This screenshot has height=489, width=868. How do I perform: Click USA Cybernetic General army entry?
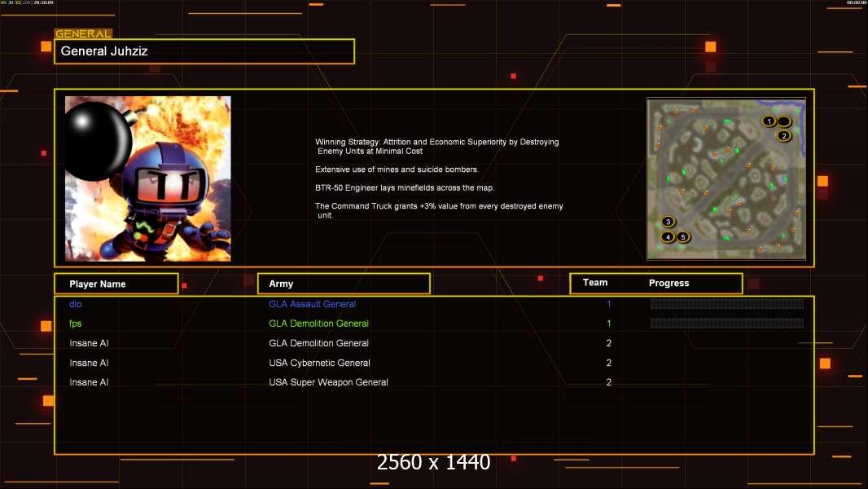319,363
